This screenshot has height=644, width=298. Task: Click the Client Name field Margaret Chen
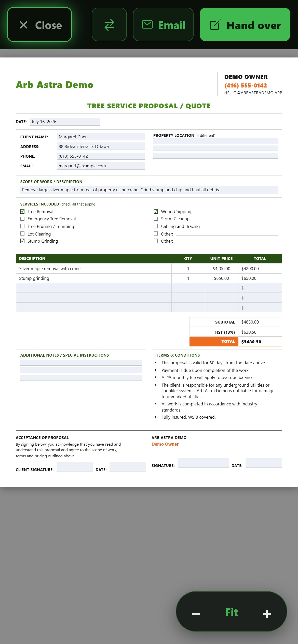(101, 137)
